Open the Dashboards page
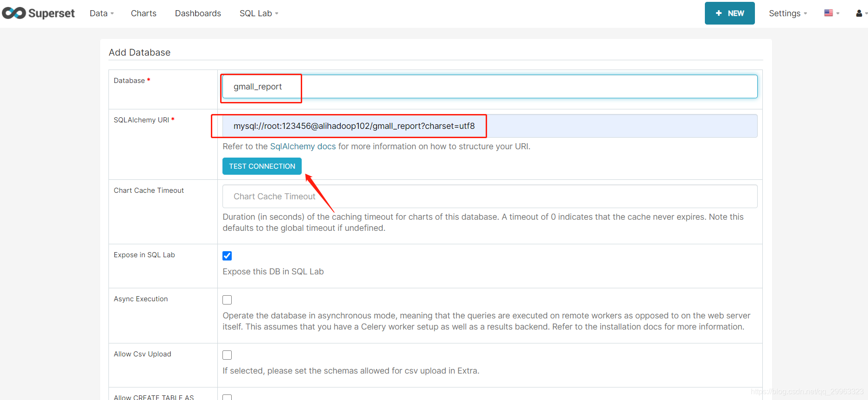The height and width of the screenshot is (400, 868). [198, 13]
